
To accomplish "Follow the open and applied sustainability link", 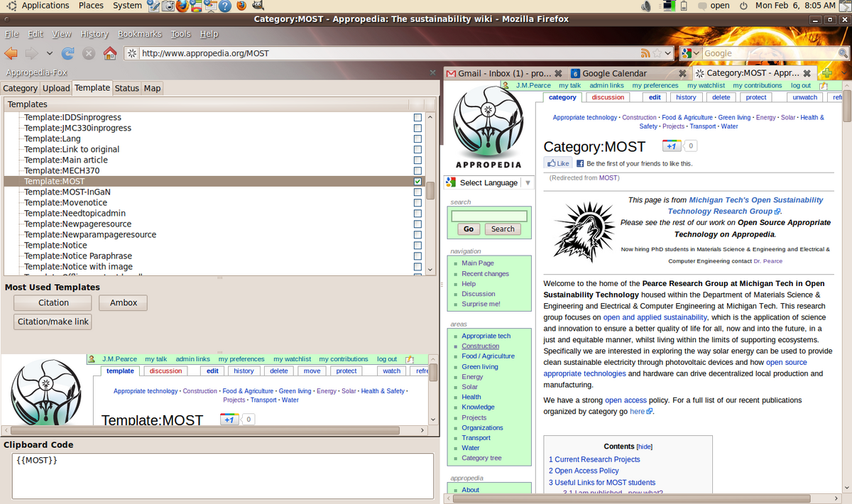I will click(x=655, y=317).
